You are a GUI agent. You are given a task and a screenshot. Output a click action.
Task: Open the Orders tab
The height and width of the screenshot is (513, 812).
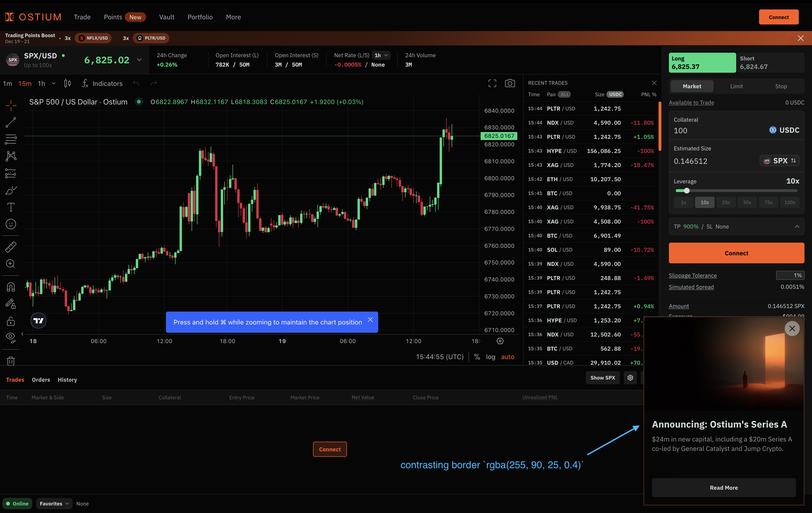click(41, 380)
